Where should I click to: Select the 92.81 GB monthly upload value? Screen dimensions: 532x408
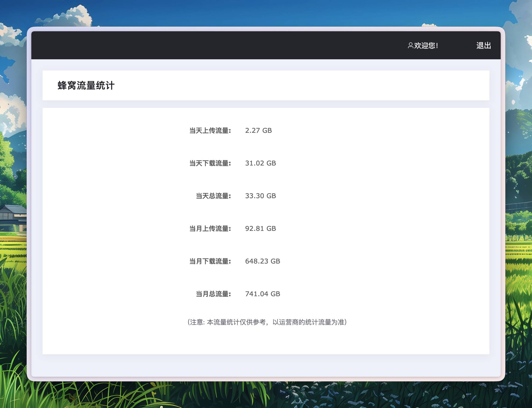(x=260, y=229)
